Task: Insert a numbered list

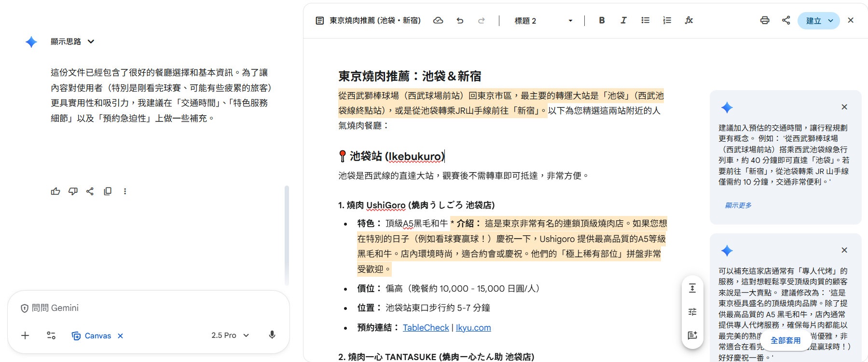Action: click(667, 20)
